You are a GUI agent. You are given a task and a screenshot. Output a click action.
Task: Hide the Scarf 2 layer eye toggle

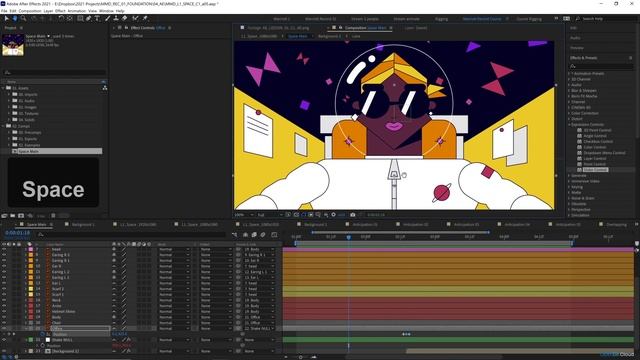[4, 289]
